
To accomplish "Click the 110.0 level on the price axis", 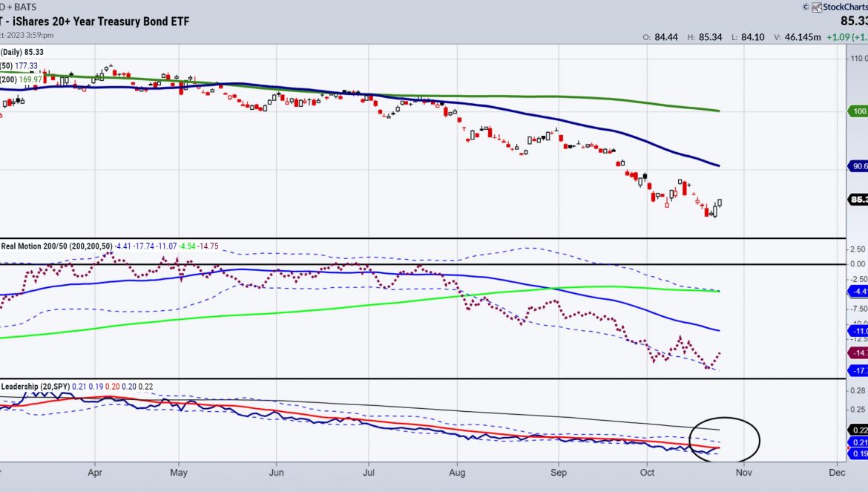I will click(859, 59).
